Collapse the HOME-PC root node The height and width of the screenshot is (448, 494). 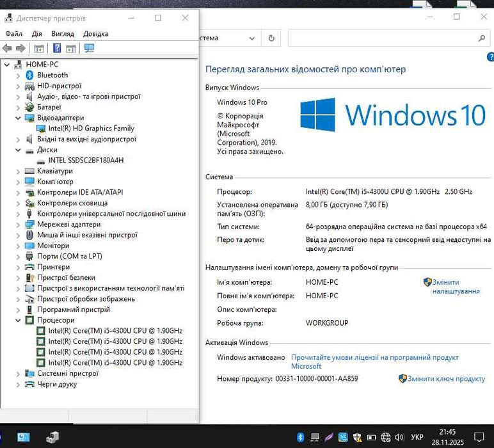(x=7, y=65)
